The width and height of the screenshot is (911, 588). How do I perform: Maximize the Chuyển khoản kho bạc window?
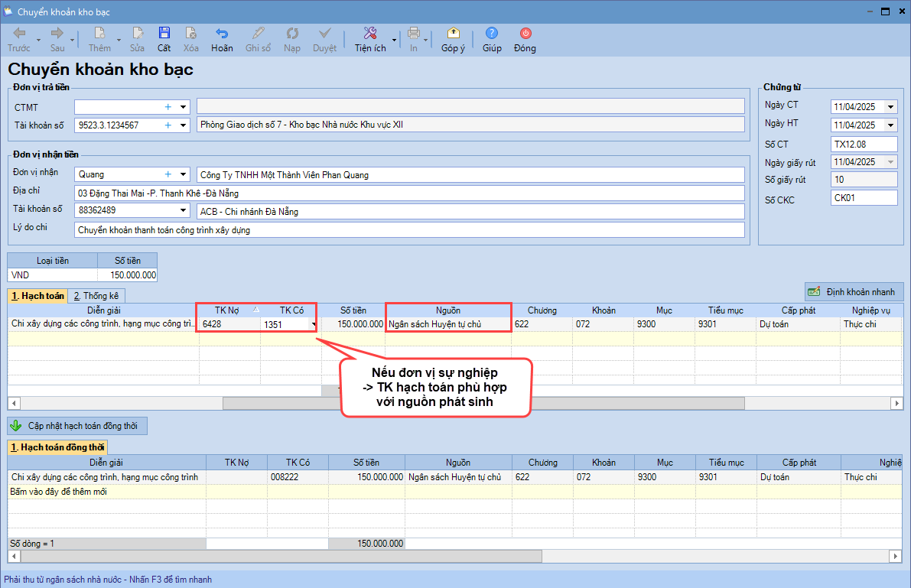(886, 11)
